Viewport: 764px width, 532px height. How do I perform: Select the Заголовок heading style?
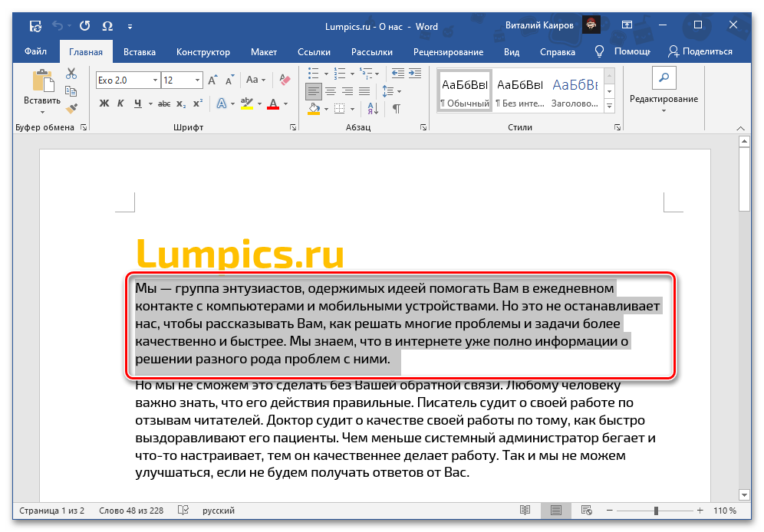tap(575, 91)
